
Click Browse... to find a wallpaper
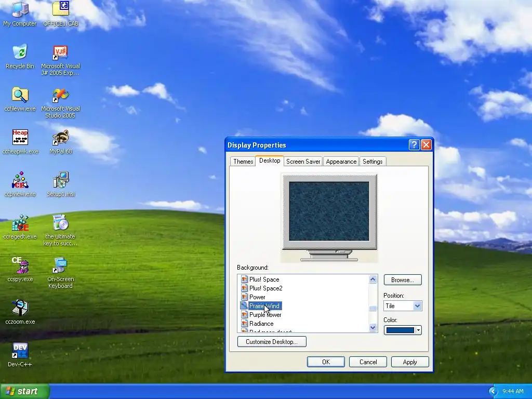click(x=403, y=280)
